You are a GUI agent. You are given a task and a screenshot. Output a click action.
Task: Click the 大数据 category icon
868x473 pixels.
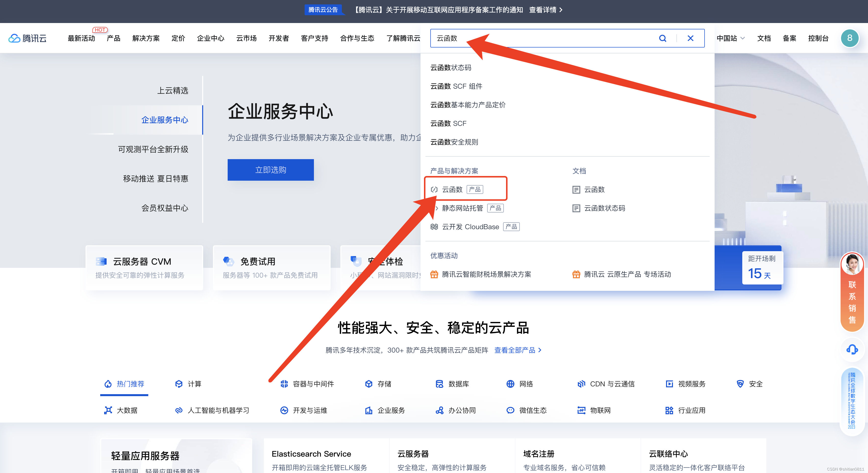[108, 410]
